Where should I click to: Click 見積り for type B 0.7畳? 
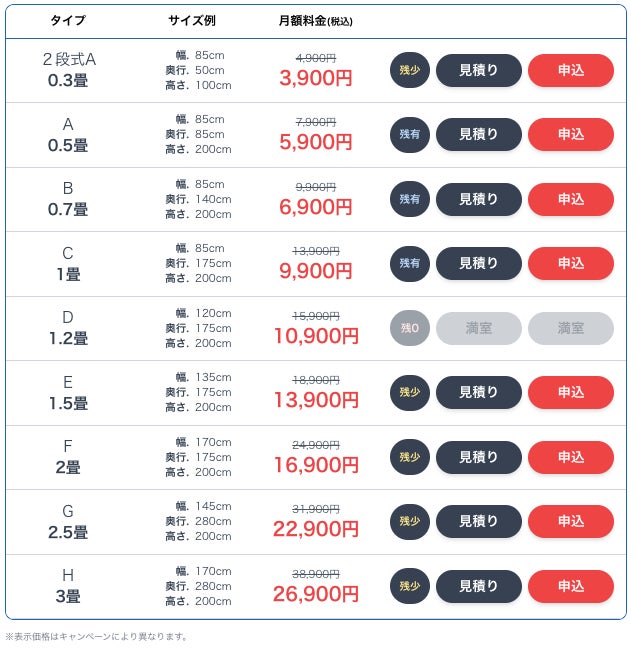click(x=478, y=199)
